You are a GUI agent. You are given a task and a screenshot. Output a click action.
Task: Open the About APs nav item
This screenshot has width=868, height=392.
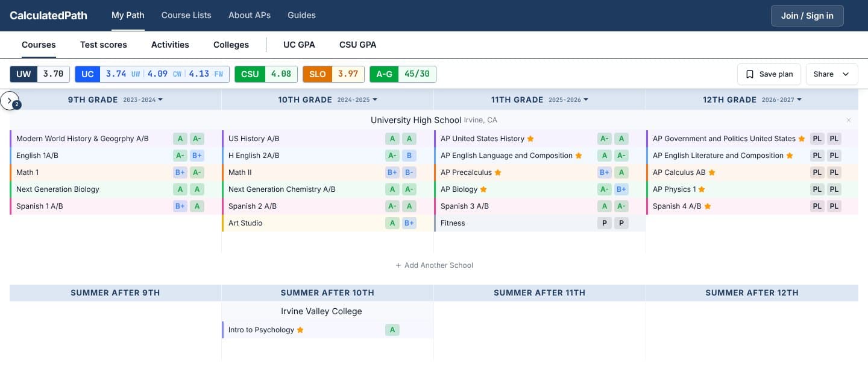(x=250, y=15)
